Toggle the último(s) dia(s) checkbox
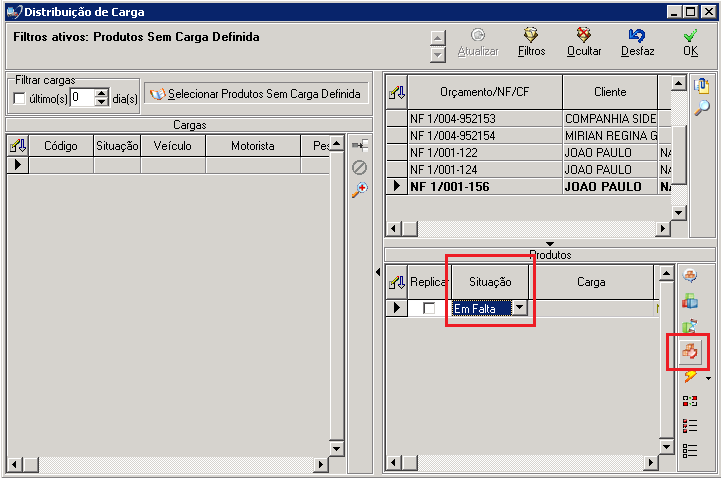The width and height of the screenshot is (721, 478). point(19,98)
